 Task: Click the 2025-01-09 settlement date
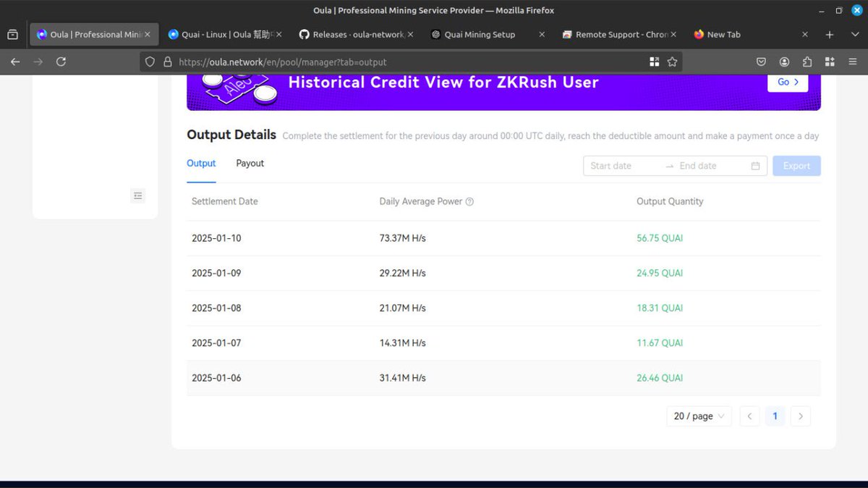216,274
